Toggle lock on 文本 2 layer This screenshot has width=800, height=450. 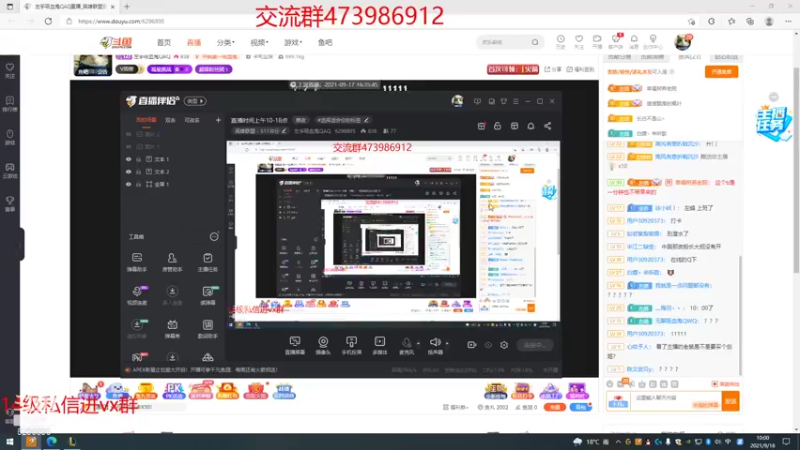(138, 172)
